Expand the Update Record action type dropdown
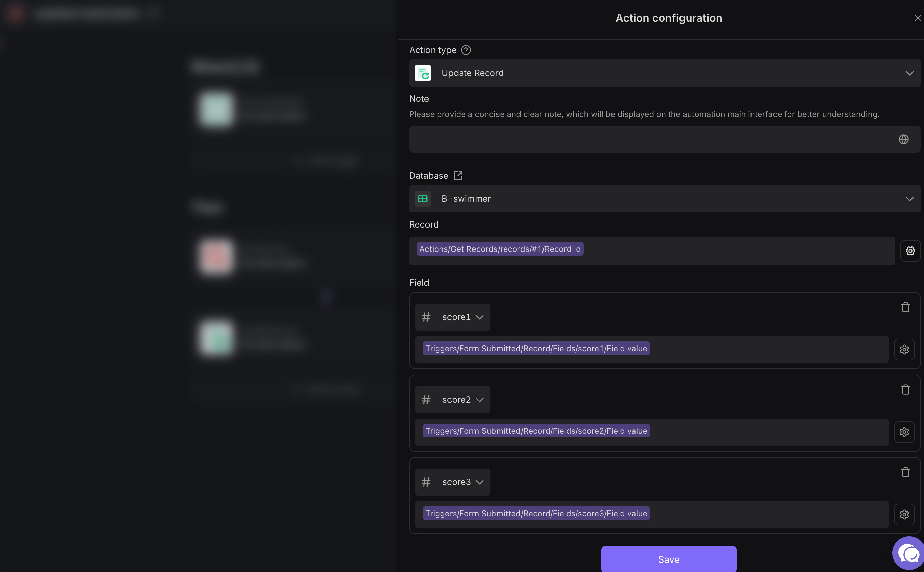This screenshot has width=924, height=572. (665, 73)
